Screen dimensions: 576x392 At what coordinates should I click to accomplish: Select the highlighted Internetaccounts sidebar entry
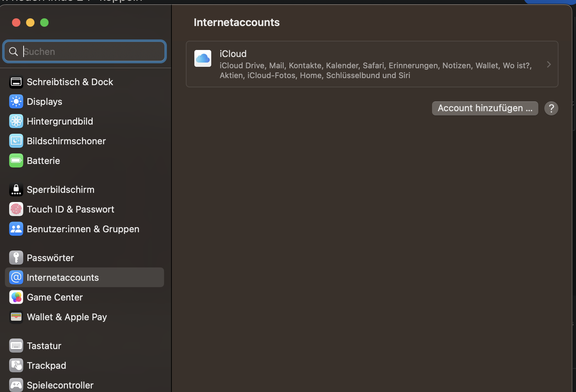[84, 278]
